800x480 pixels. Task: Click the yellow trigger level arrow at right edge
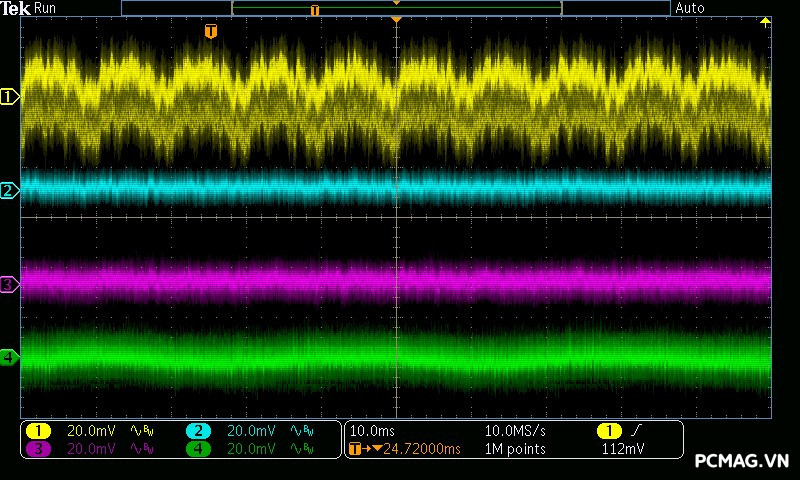click(x=766, y=22)
